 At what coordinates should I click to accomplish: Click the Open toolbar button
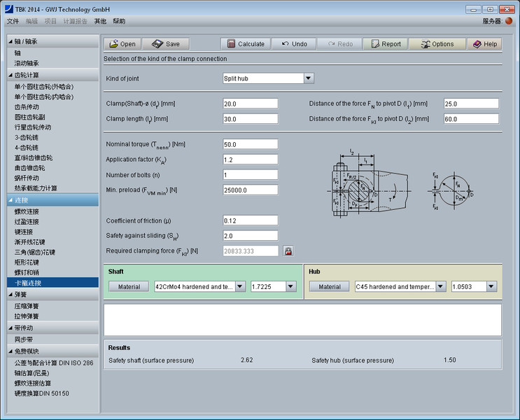point(122,43)
